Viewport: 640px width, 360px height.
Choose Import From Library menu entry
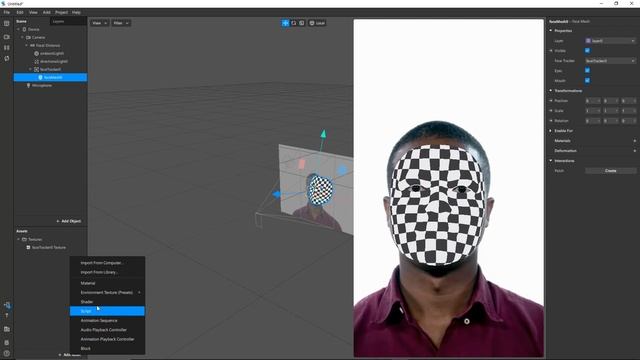107,272
